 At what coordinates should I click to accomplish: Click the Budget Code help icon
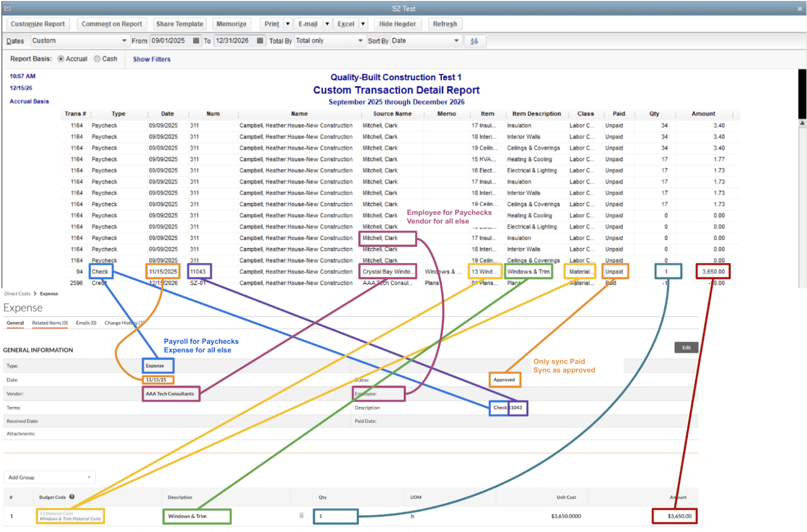72,496
